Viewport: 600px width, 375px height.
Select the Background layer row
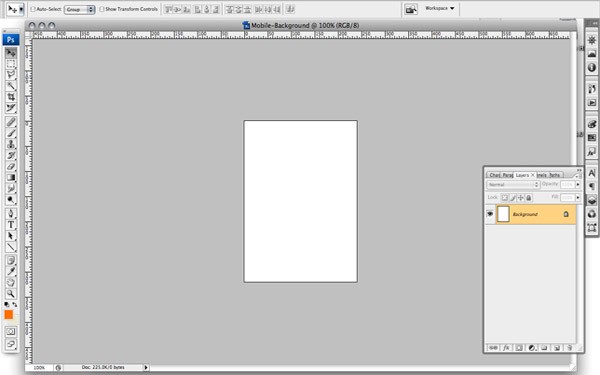[530, 214]
